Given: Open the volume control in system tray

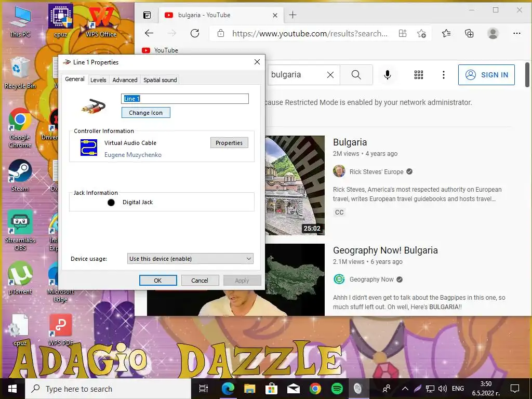Looking at the screenshot, I should 442,389.
